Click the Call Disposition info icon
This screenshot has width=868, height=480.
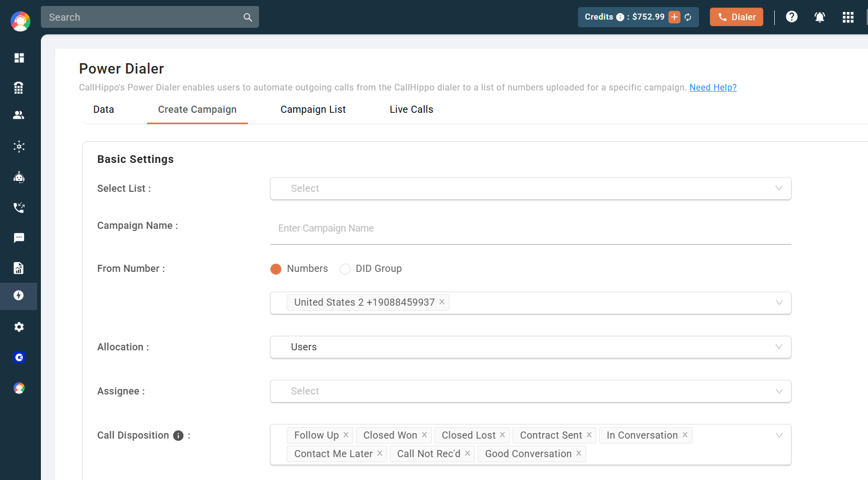click(x=178, y=435)
